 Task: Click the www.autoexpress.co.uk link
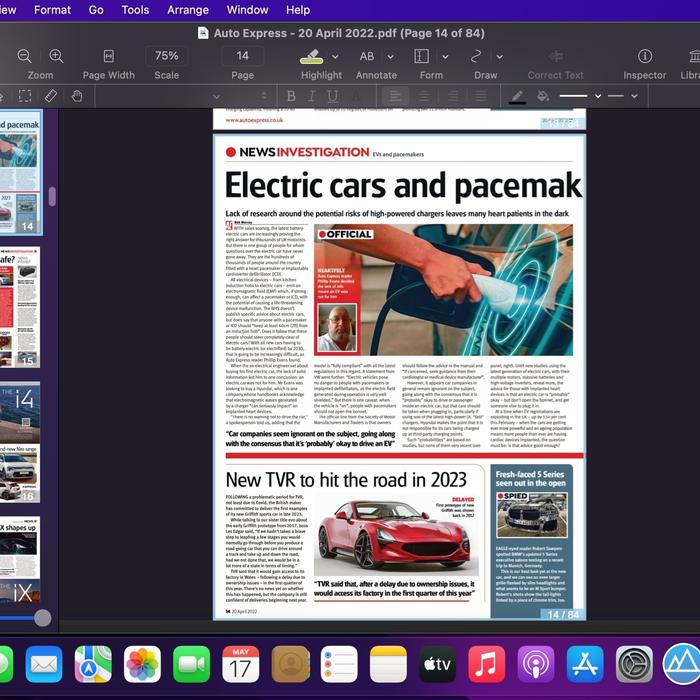click(254, 120)
